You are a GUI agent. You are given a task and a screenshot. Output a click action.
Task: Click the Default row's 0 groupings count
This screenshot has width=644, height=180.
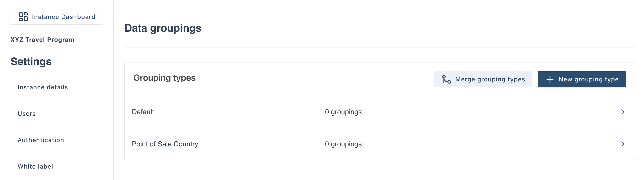click(x=343, y=112)
